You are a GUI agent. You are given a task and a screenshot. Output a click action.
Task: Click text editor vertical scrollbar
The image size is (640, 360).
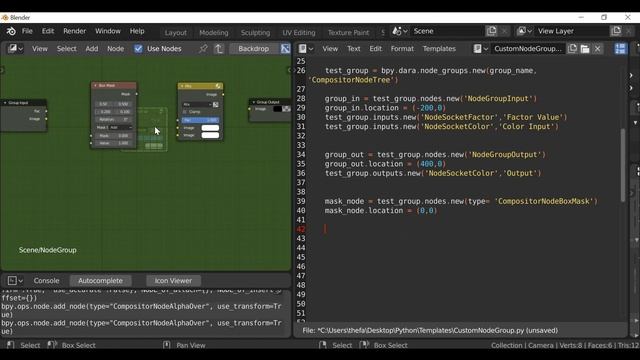[623, 165]
